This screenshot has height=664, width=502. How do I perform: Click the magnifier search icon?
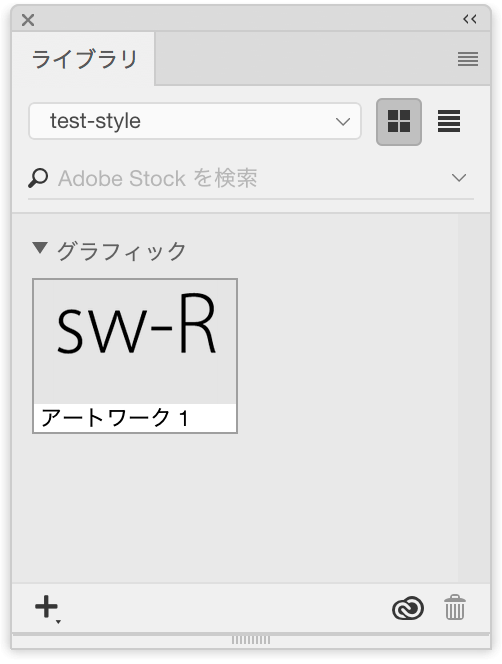click(x=38, y=178)
